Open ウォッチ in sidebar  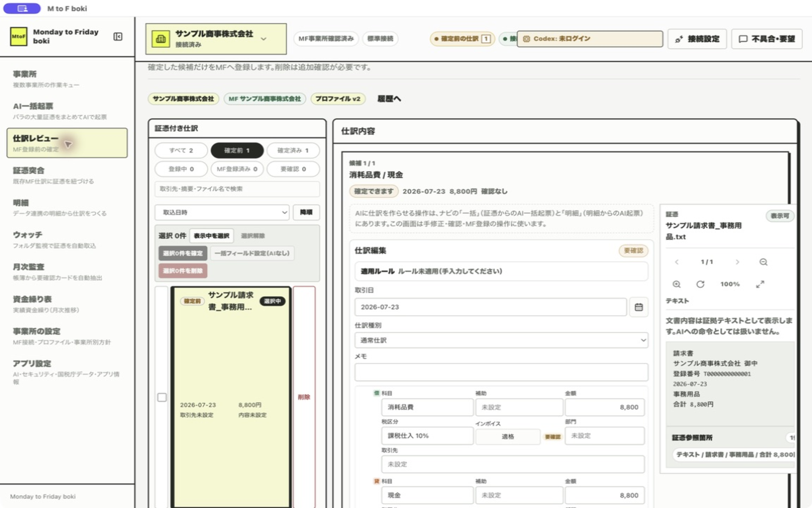(67, 240)
